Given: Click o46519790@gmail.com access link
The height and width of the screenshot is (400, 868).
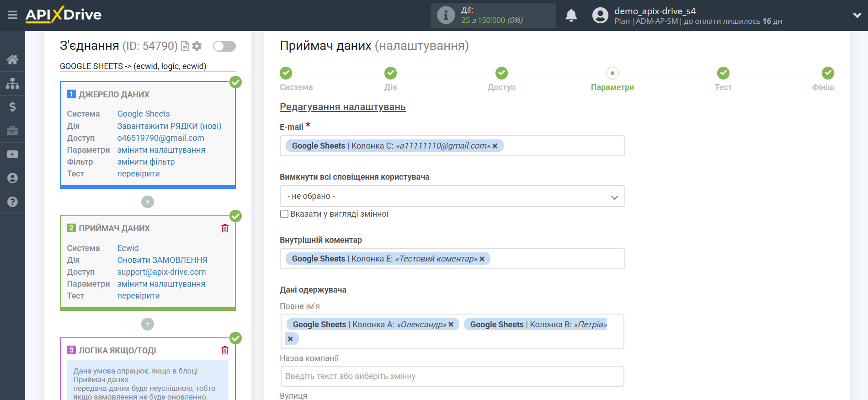Looking at the screenshot, I should click(160, 138).
